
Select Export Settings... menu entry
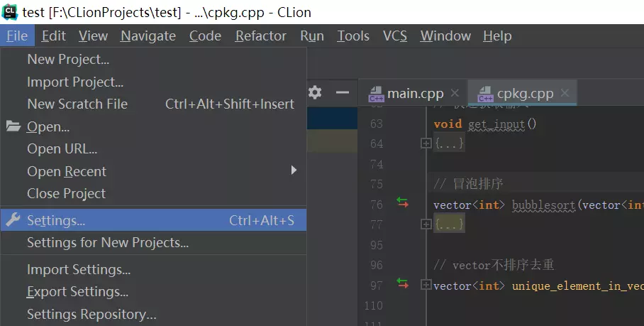[153, 292]
